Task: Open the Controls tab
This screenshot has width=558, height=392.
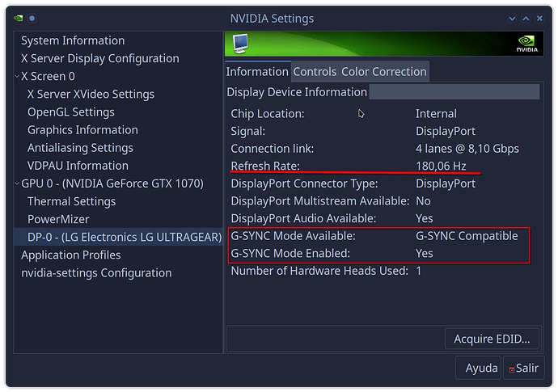Action: click(x=315, y=72)
